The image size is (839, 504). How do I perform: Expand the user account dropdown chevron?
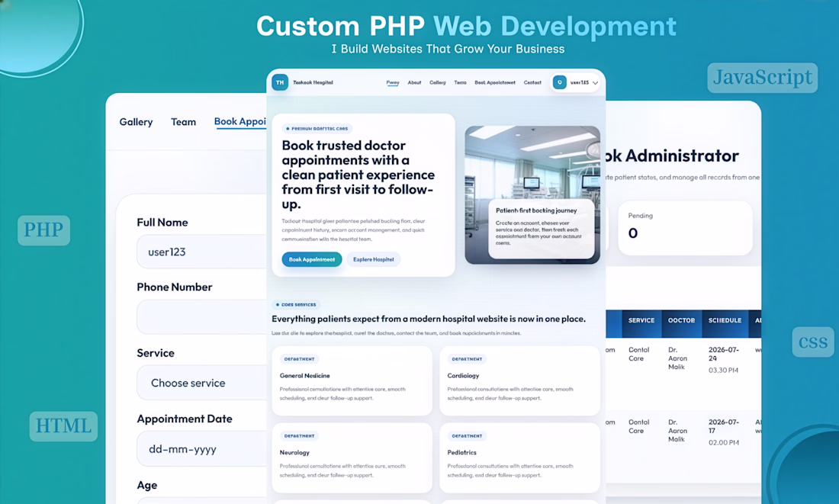[x=595, y=83]
